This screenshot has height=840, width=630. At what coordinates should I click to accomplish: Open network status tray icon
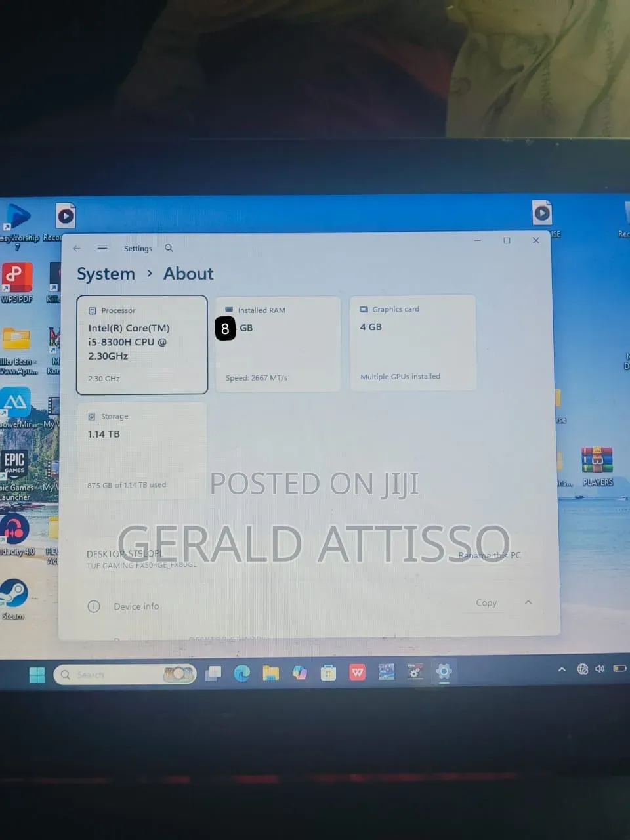[582, 669]
